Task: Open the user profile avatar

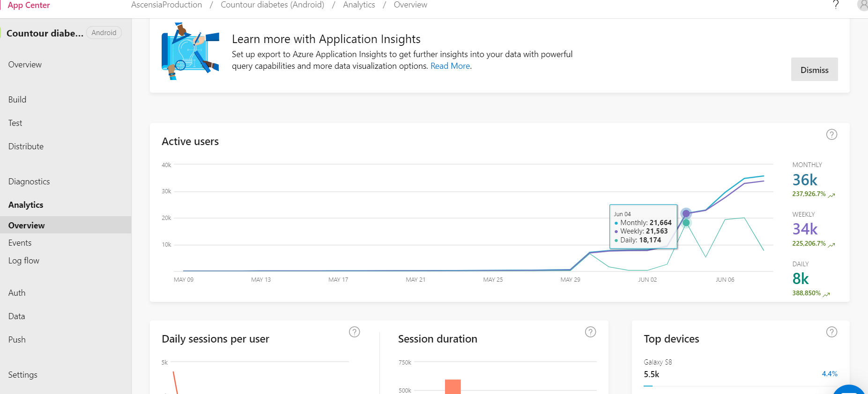Action: (863, 5)
